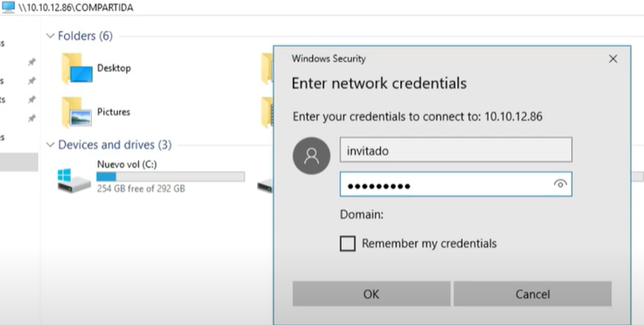Close the Windows Security dialog
The width and height of the screenshot is (644, 325).
pos(613,59)
